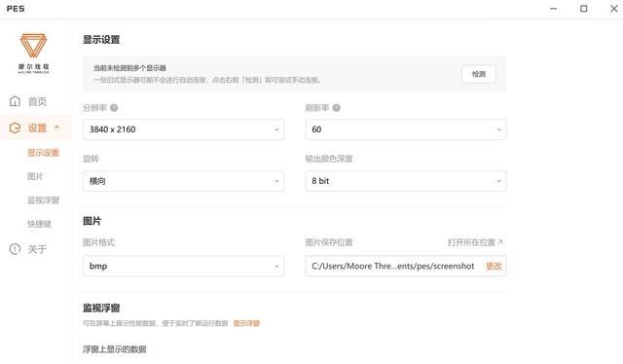Click the screenshot save path field
This screenshot has height=364, width=623.
tap(406, 266)
